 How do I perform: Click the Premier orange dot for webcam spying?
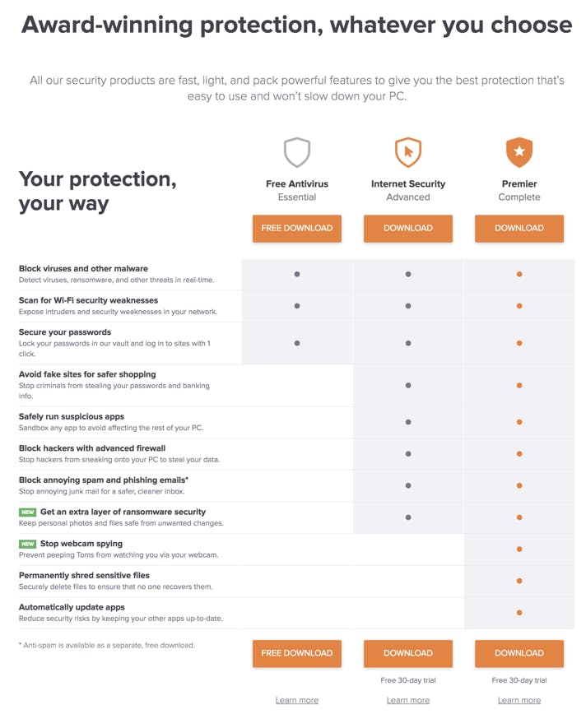coord(519,549)
